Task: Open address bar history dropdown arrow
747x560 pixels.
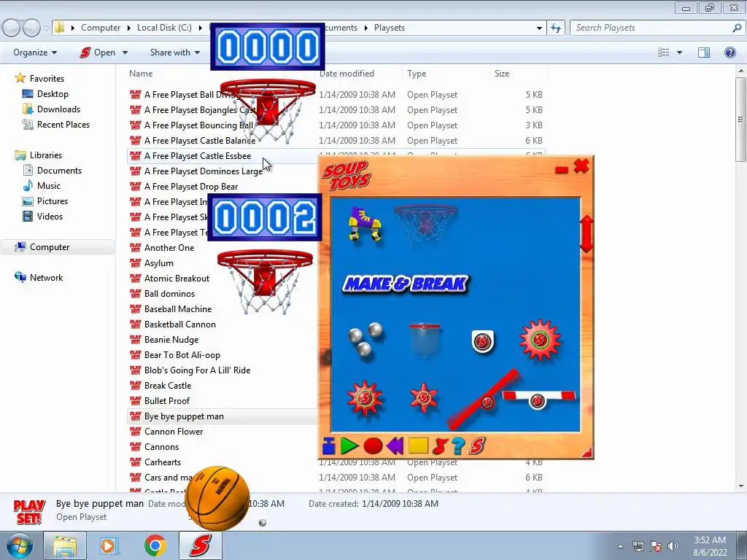Action: click(x=539, y=28)
